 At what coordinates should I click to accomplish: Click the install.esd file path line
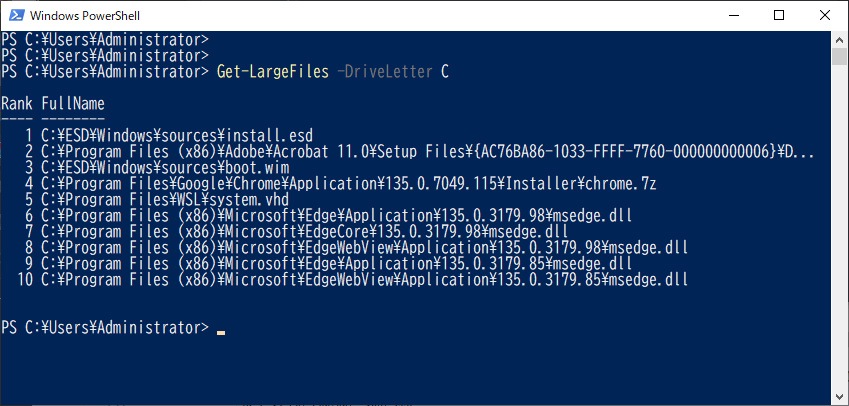click(x=177, y=135)
